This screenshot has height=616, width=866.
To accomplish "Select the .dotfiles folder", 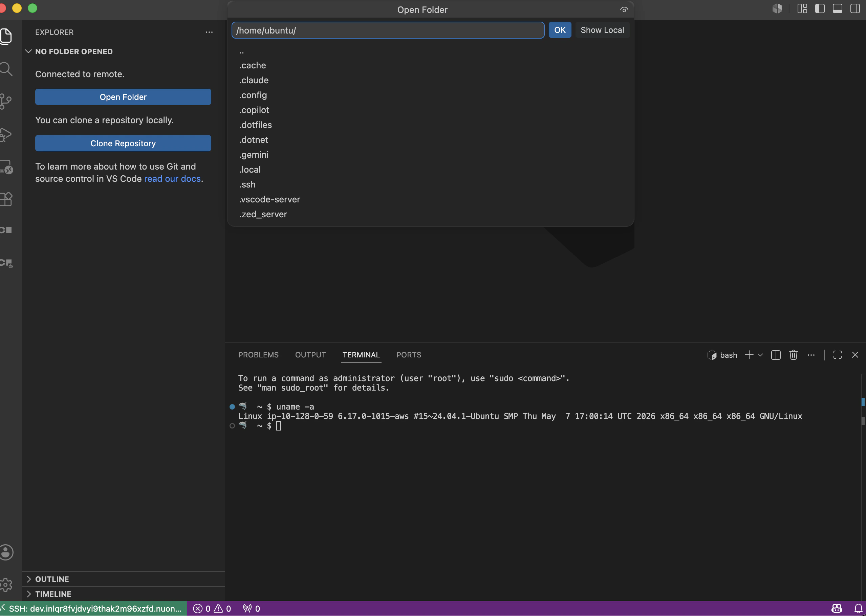I will [431, 125].
